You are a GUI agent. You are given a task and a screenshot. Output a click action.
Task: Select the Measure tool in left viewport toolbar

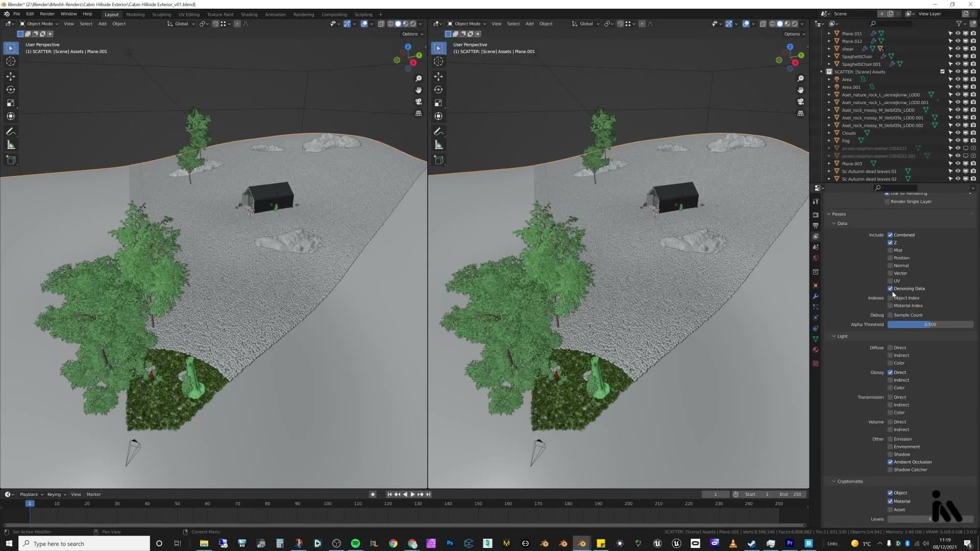[11, 145]
